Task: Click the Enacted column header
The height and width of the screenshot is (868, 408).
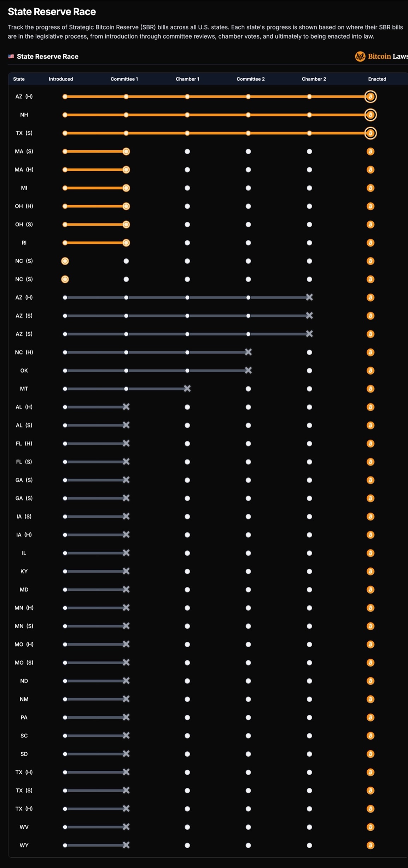Action: point(377,79)
